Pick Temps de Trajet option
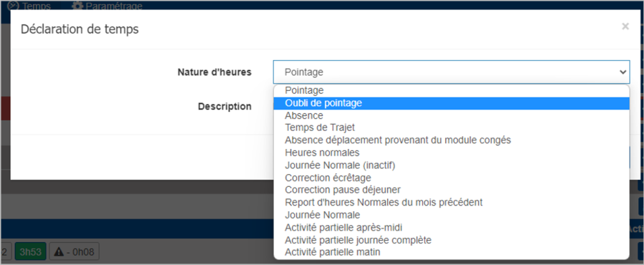 point(452,127)
